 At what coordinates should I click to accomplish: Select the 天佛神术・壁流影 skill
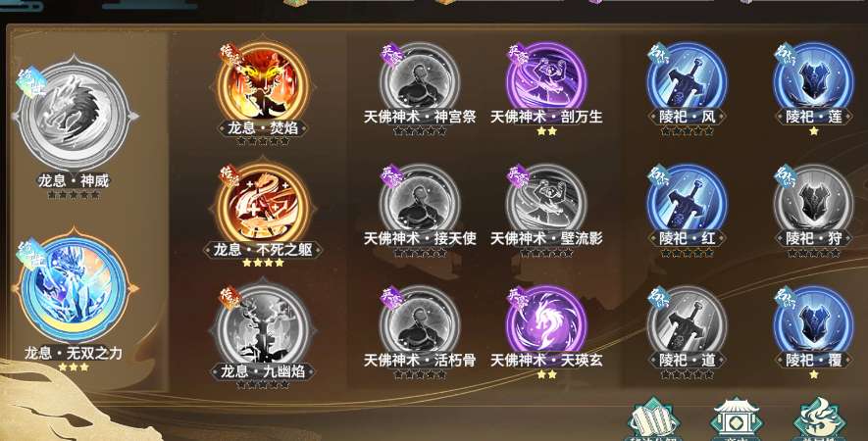click(x=546, y=204)
